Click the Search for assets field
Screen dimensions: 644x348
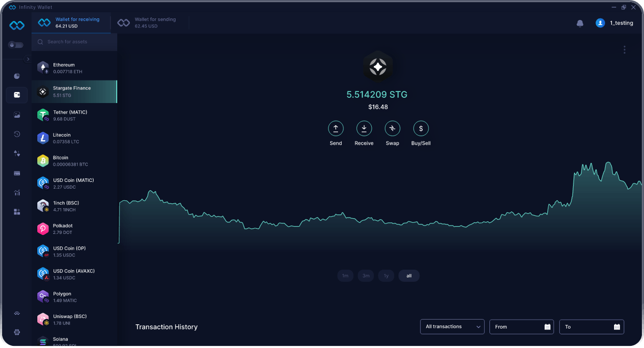[x=75, y=42]
